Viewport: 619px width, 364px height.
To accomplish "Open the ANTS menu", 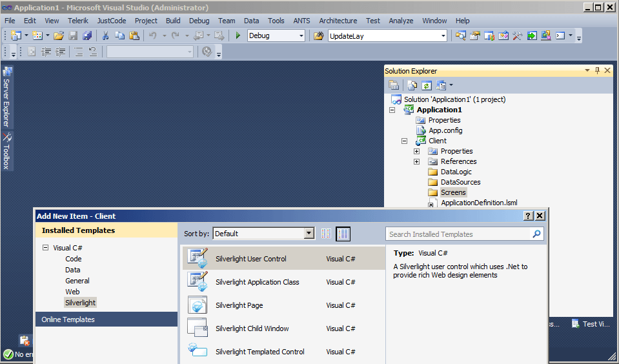I will pos(301,21).
